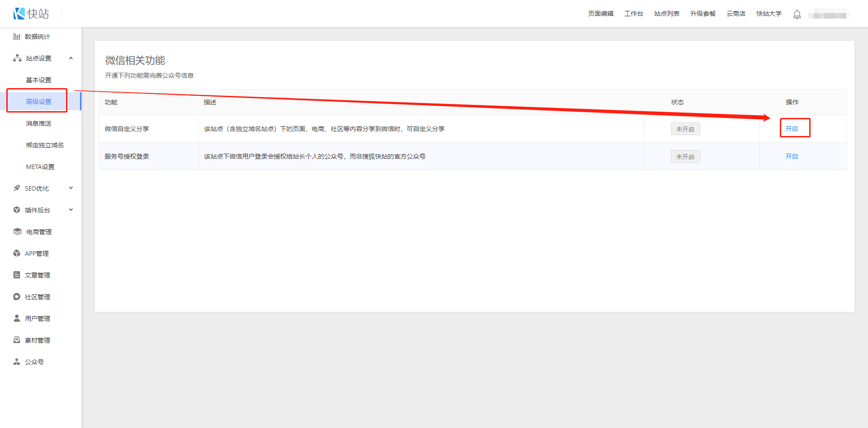Expand the SEO优化 submenu arrow
This screenshot has height=428, width=868.
point(71,188)
